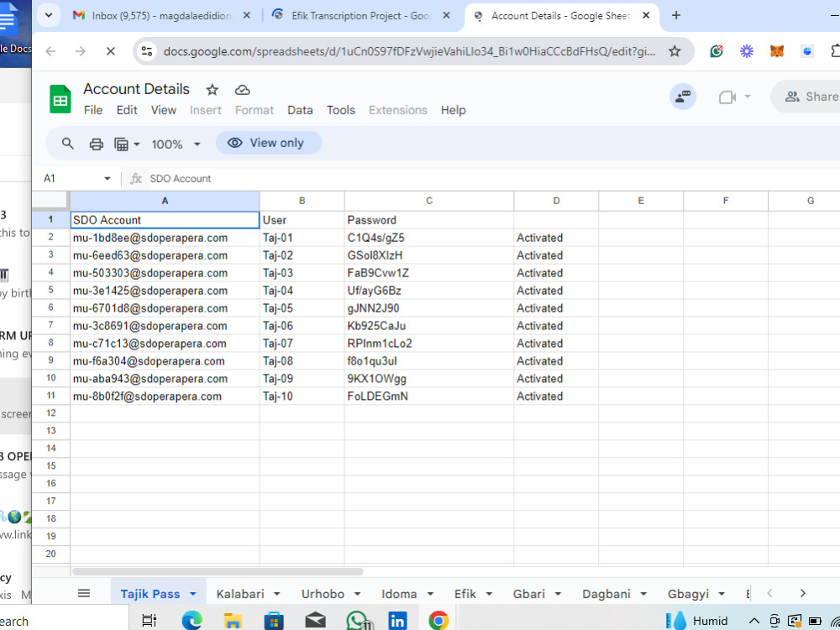This screenshot has width=840, height=630.
Task: Open the green circular extension icon
Action: pyautogui.click(x=717, y=51)
